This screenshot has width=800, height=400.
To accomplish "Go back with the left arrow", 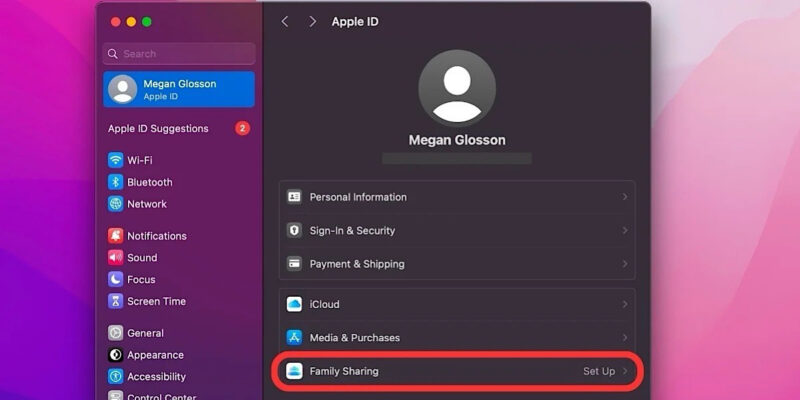I will [x=285, y=21].
